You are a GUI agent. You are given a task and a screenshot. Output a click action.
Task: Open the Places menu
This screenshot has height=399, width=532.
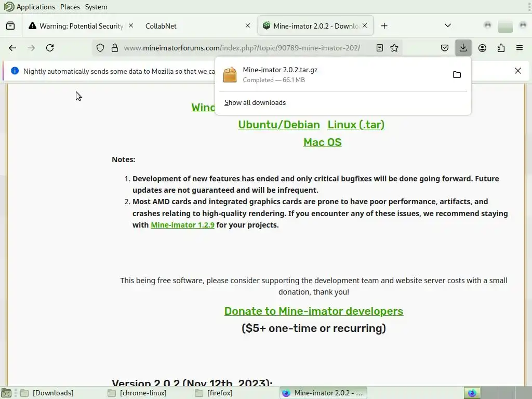pos(70,7)
